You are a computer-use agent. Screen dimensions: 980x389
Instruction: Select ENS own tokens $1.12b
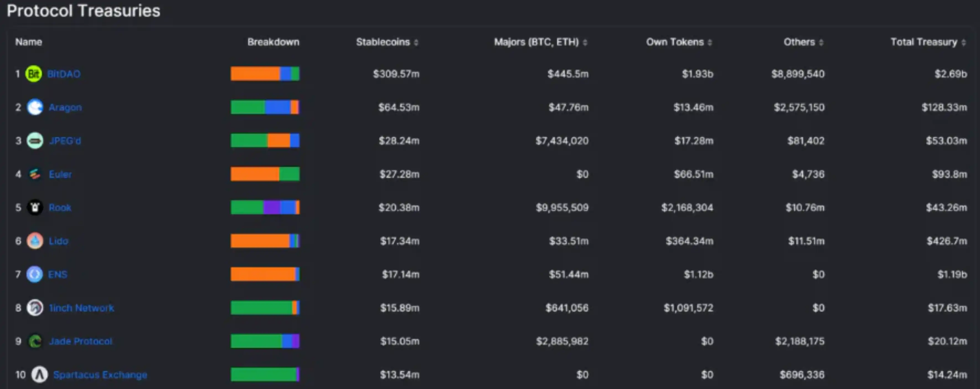pyautogui.click(x=698, y=274)
